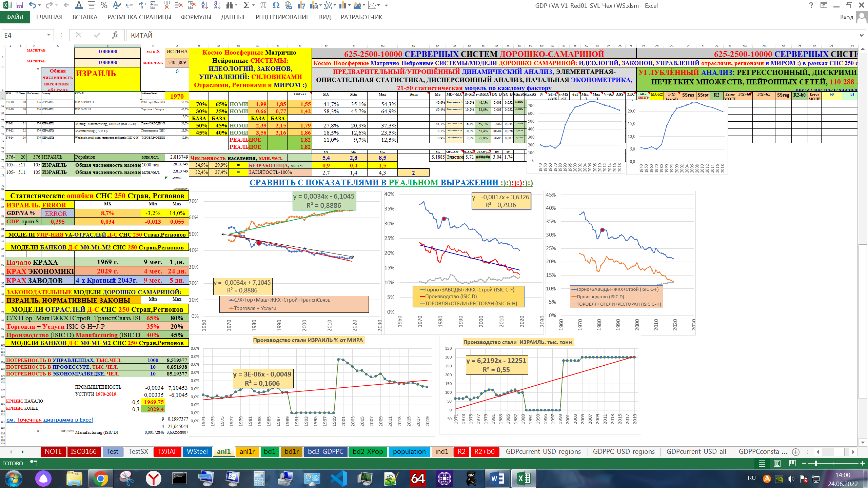Switch to the WSteel sheet tab
The image size is (868, 488).
[x=197, y=452]
